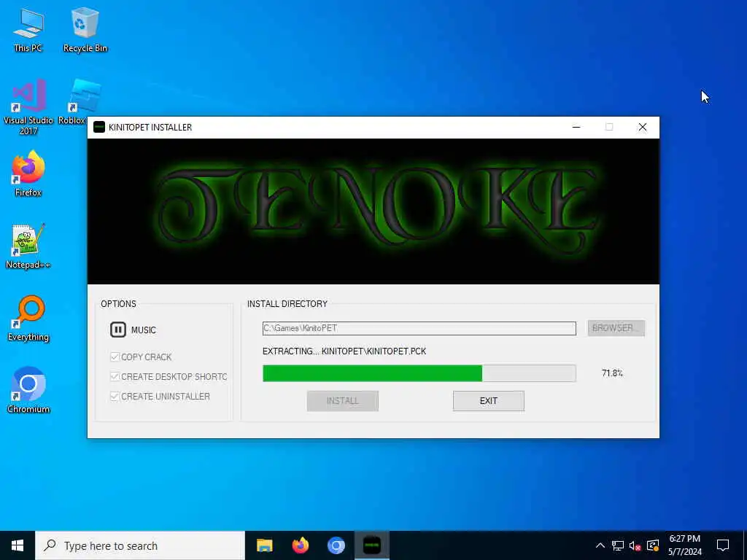Pause the installer music
Image resolution: width=747 pixels, height=560 pixels.
coord(117,330)
